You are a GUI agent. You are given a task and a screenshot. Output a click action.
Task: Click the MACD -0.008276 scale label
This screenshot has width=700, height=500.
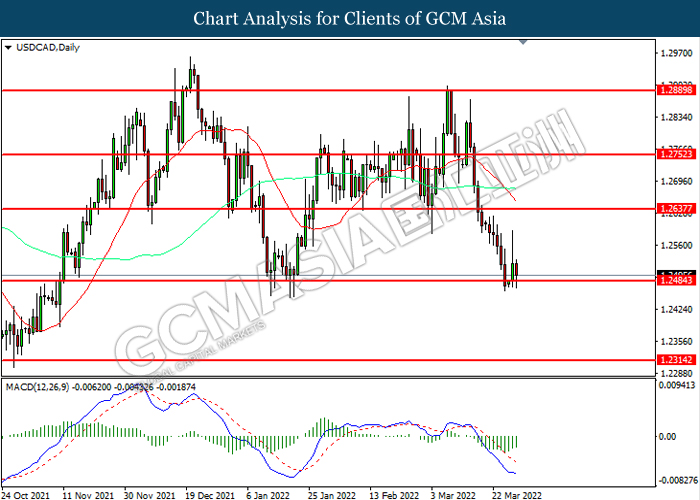click(678, 480)
